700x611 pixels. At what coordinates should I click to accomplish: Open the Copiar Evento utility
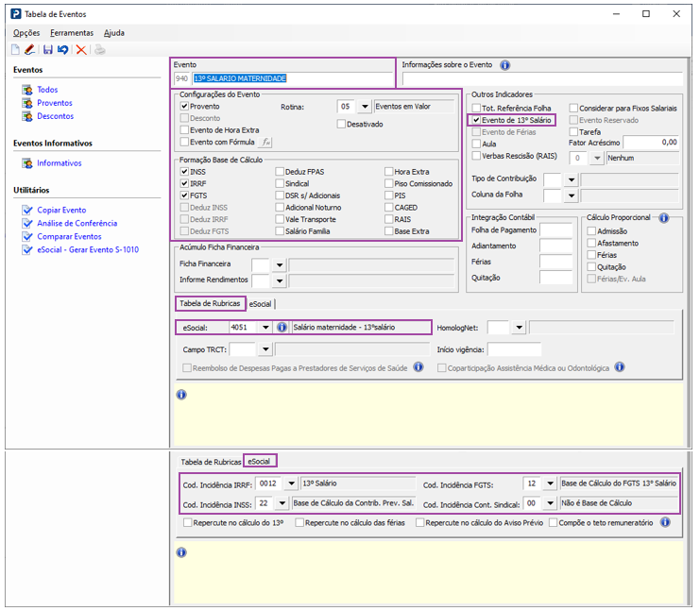coord(61,210)
